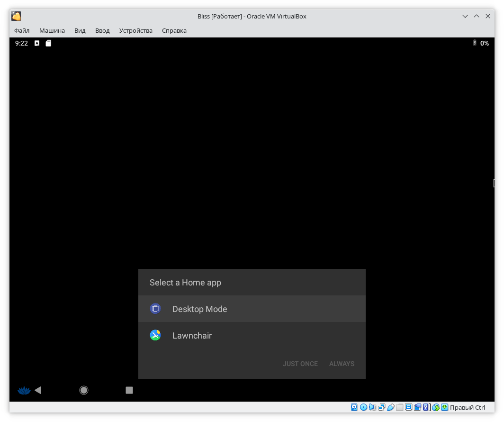Click the network adapters status icon

coord(381,407)
